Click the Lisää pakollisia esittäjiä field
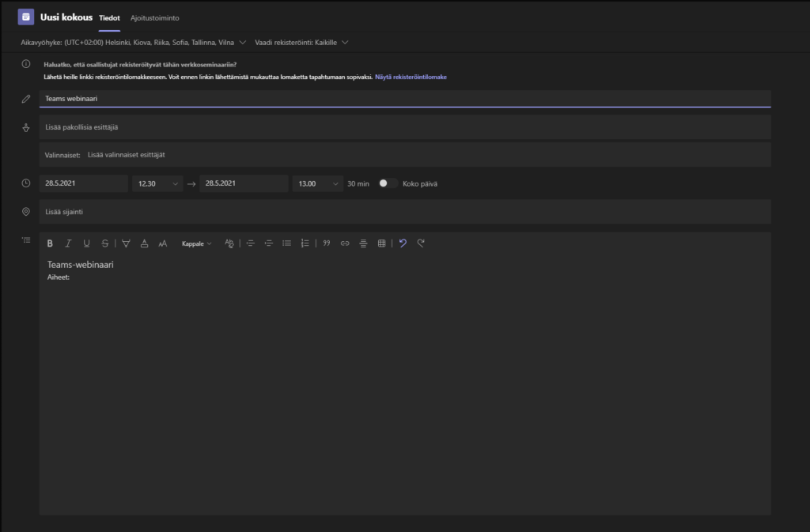Image resolution: width=810 pixels, height=532 pixels. 405,127
